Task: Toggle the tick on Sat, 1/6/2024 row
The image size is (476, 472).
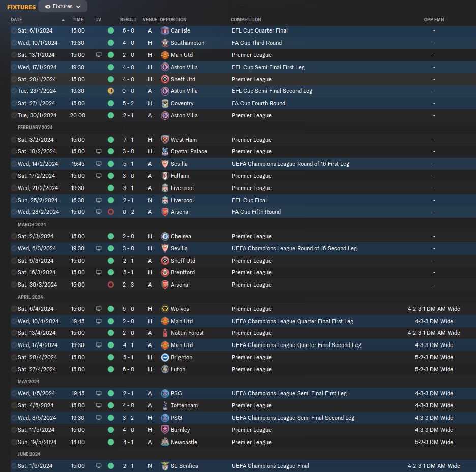Action: (x=14, y=466)
